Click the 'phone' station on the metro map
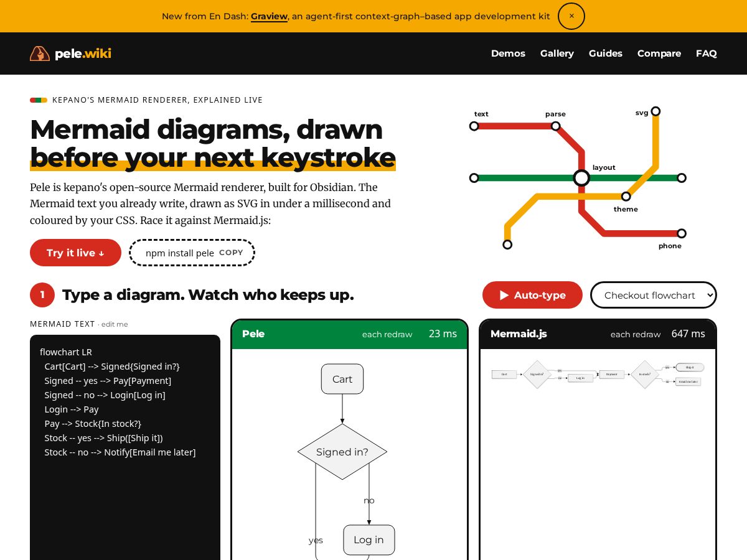Image resolution: width=747 pixels, height=560 pixels. coord(682,233)
